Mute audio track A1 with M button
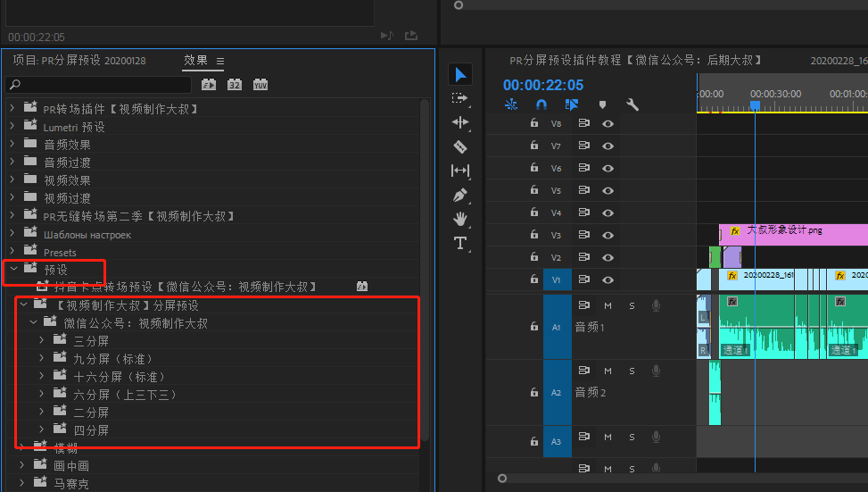This screenshot has height=492, width=868. [x=608, y=306]
